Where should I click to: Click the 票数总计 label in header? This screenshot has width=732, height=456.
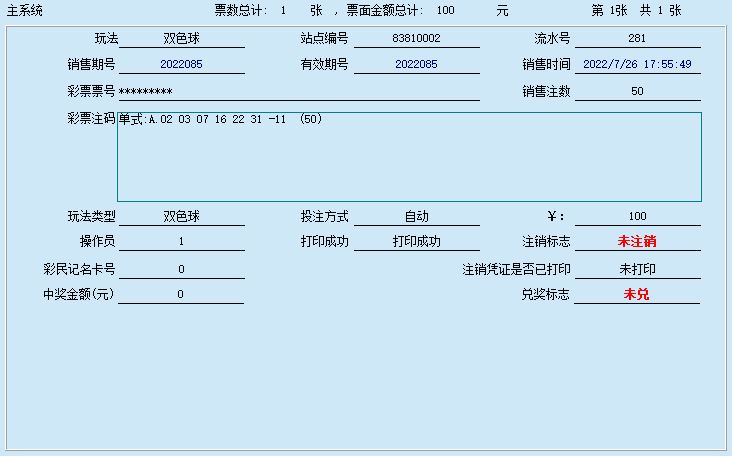(241, 10)
